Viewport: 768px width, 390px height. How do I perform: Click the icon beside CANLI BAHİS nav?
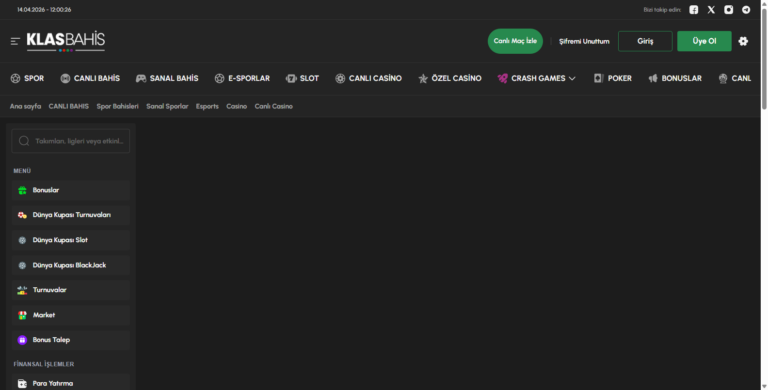65,78
